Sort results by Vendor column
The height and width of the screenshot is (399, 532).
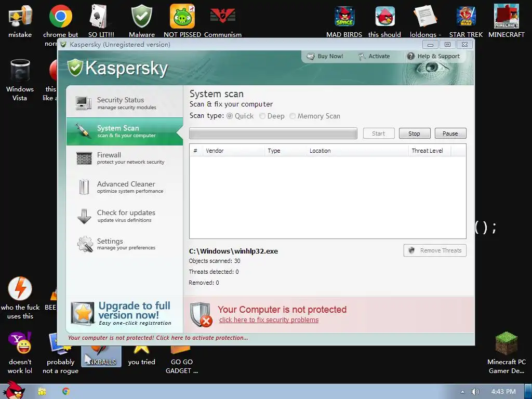(233, 151)
